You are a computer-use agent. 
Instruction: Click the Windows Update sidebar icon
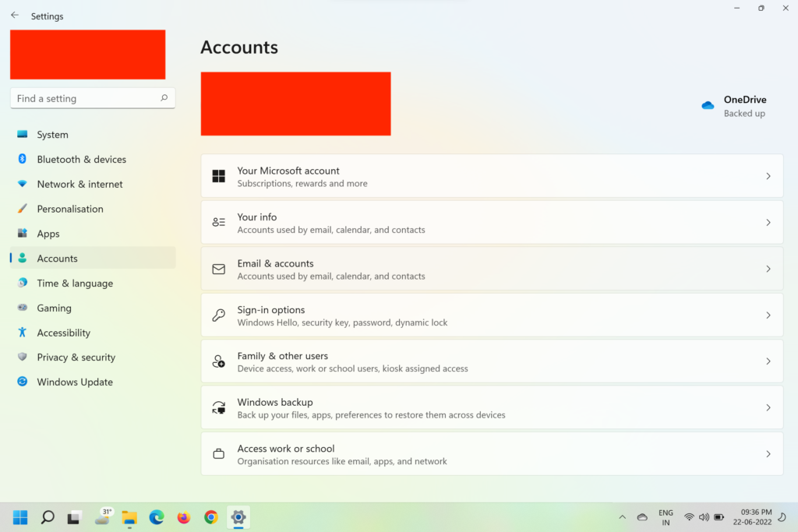(22, 382)
